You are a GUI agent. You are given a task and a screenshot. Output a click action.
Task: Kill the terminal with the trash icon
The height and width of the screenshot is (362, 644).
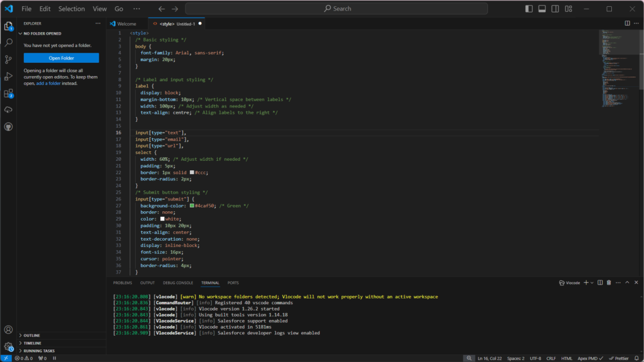tap(609, 283)
